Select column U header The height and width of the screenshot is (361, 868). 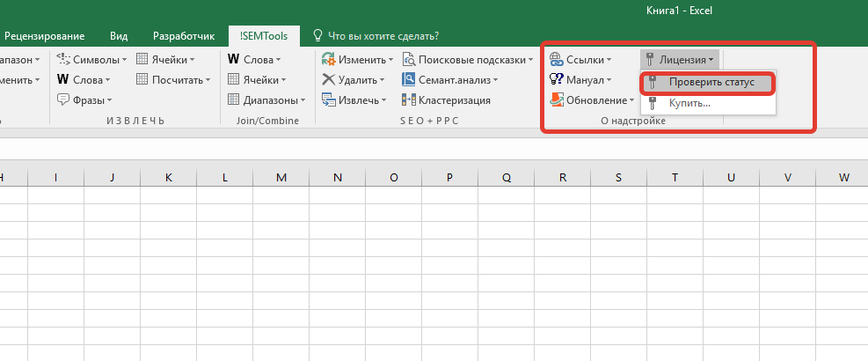coord(732,178)
